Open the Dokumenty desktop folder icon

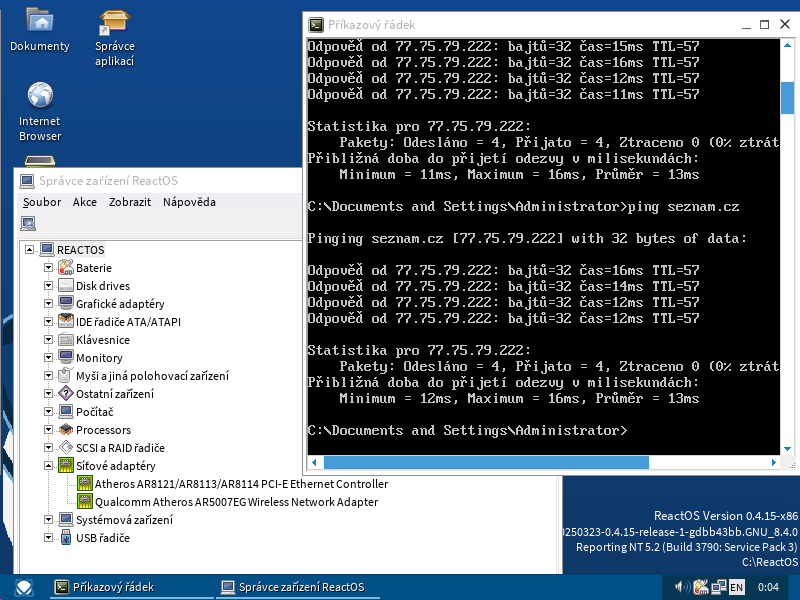click(x=40, y=21)
